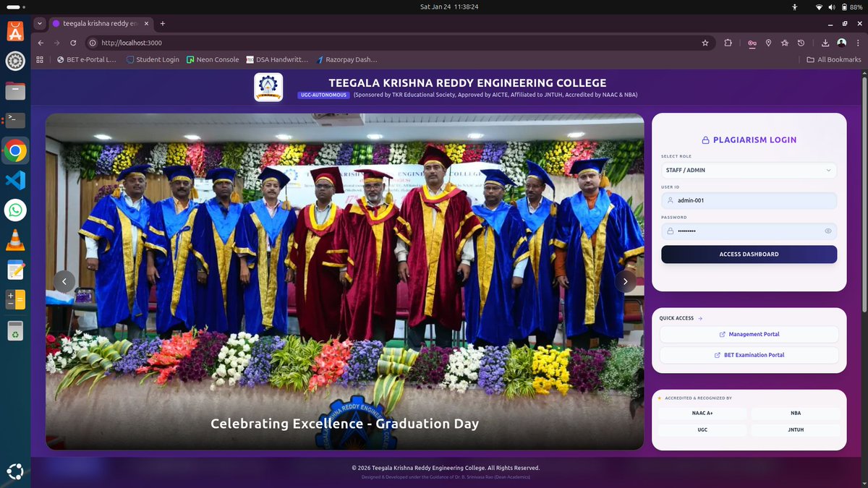Viewport: 868px width, 488px height.
Task: Expand the Select Role dropdown
Action: pos(749,171)
